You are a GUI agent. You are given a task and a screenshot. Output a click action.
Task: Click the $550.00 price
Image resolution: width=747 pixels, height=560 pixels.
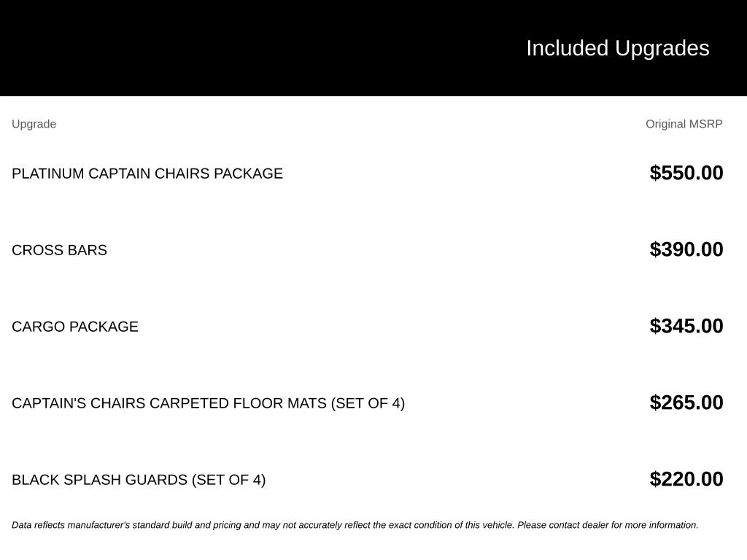pos(686,173)
